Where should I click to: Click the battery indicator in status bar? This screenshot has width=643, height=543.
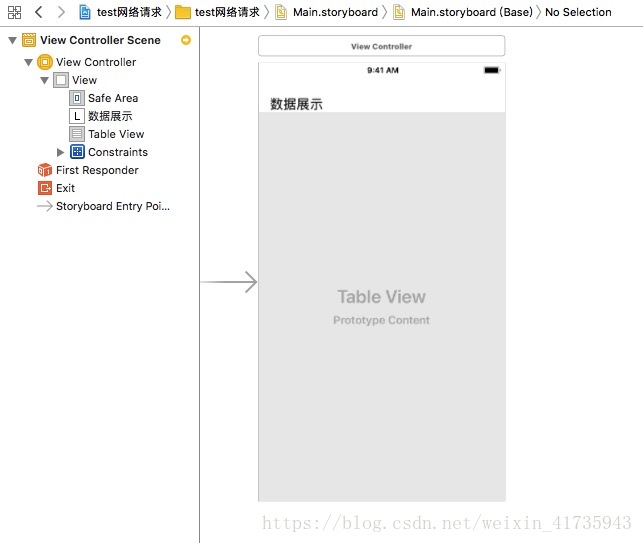[x=492, y=70]
